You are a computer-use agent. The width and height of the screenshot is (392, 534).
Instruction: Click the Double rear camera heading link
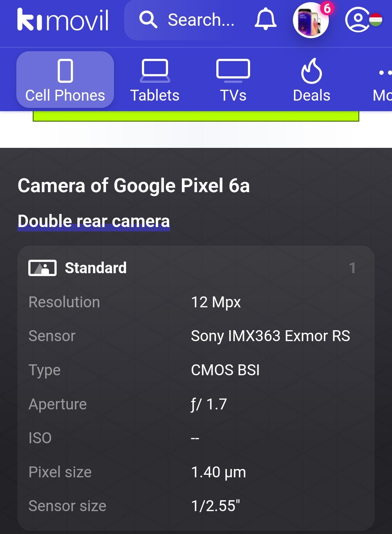(x=94, y=221)
